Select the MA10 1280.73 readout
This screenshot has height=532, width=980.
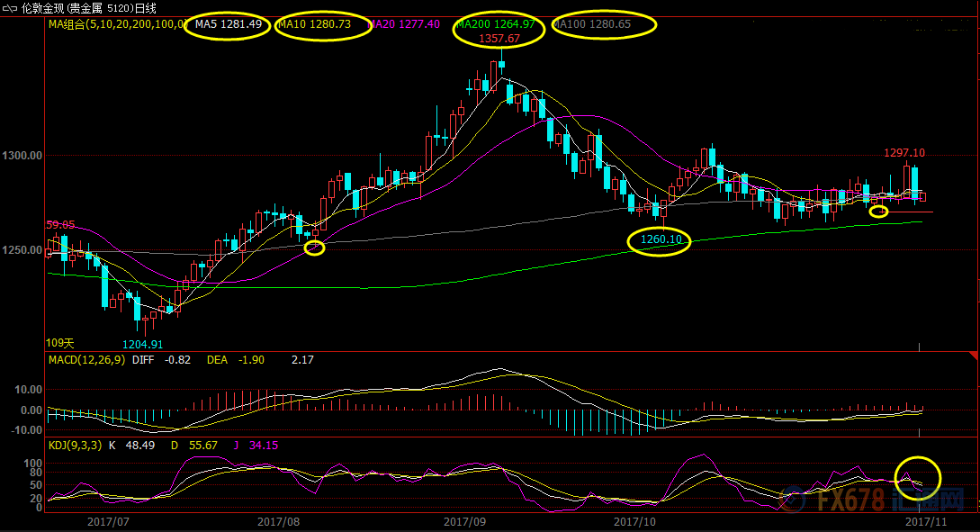[314, 24]
